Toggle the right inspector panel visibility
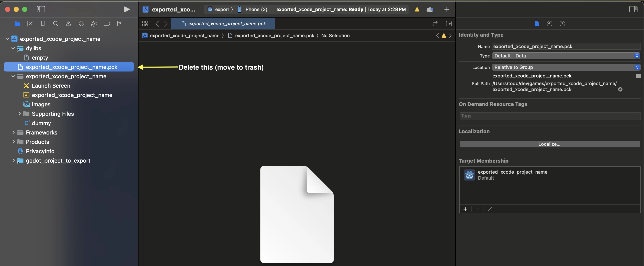644x266 pixels. click(634, 9)
